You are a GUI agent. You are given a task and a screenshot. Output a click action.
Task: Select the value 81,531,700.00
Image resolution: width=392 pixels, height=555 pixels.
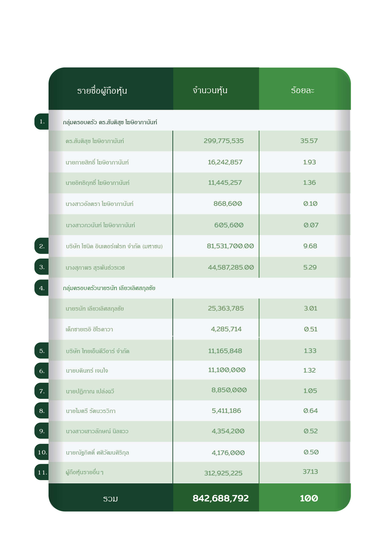[230, 246]
